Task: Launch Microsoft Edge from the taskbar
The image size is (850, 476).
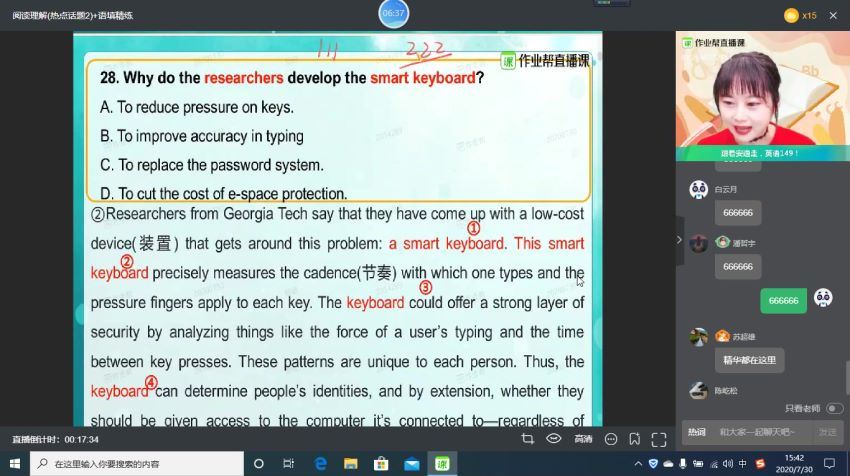Action: tap(320, 464)
